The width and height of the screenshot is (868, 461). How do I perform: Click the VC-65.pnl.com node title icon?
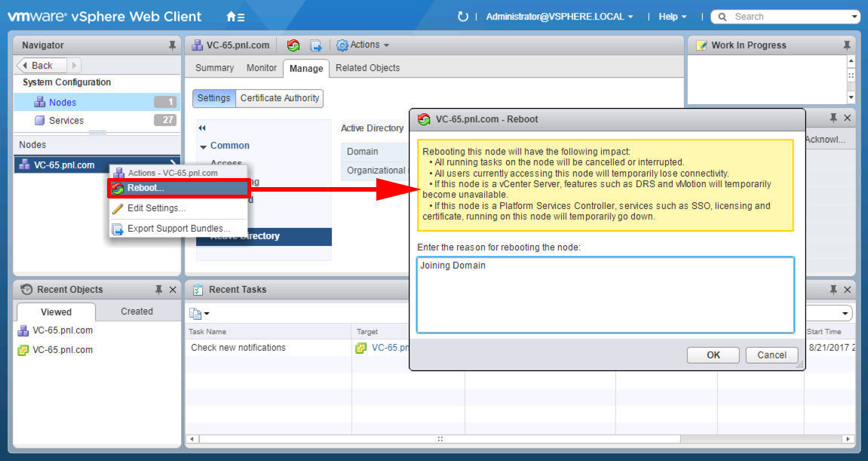197,45
